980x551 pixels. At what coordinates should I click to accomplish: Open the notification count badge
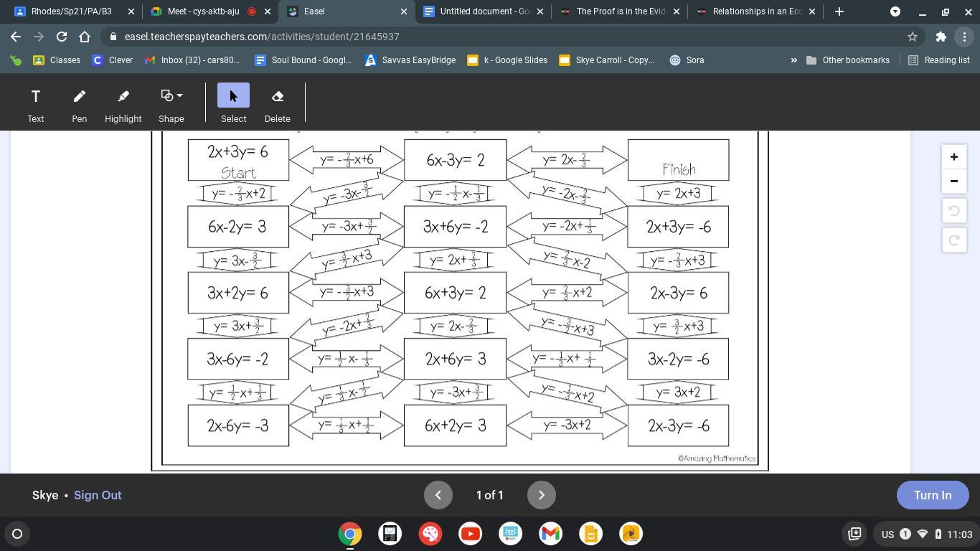[x=905, y=534]
